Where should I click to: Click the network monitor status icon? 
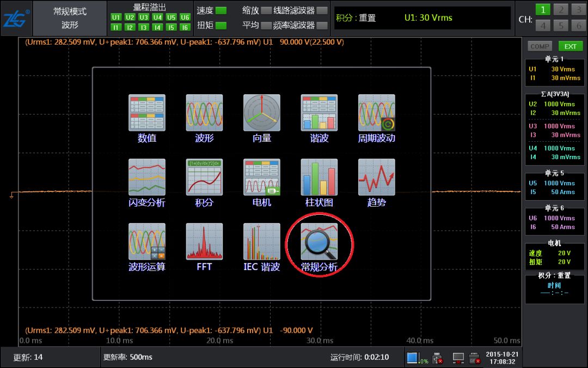point(458,358)
